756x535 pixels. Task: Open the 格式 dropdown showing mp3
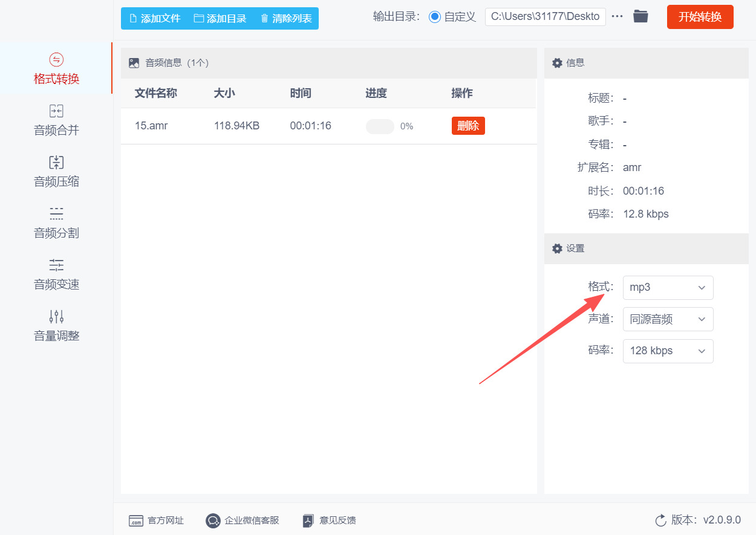point(668,287)
